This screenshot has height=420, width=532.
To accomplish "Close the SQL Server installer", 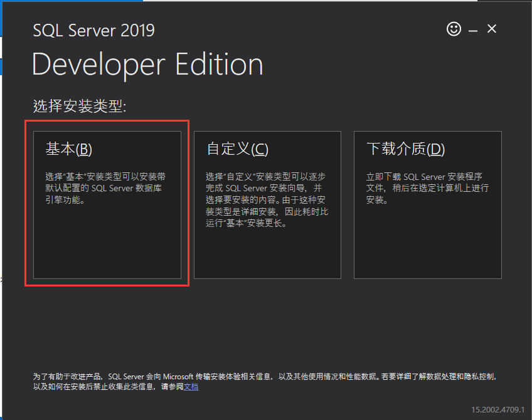I will [x=491, y=28].
